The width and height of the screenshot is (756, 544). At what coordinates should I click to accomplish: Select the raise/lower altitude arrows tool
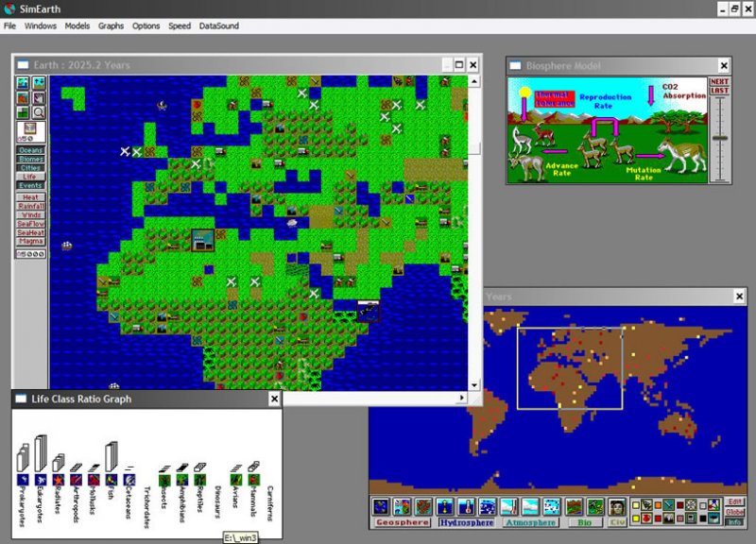(x=39, y=83)
